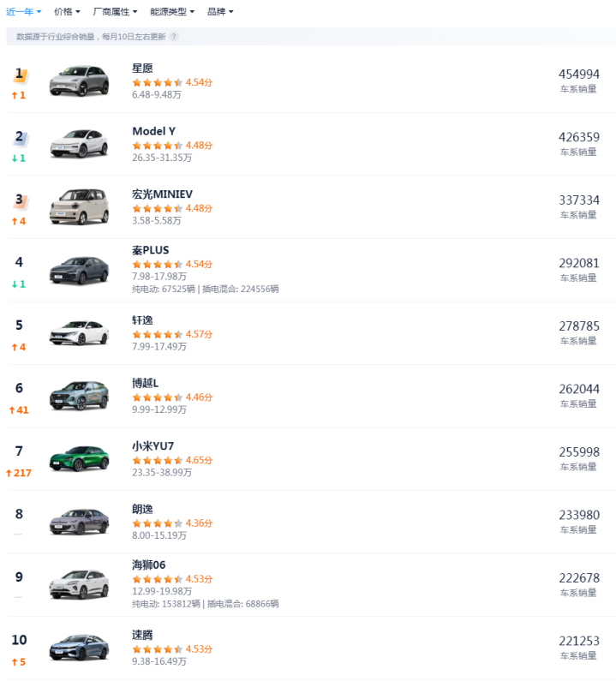Open the 速腾 car thumbnail
Image resolution: width=616 pixels, height=681 pixels.
pyautogui.click(x=79, y=648)
